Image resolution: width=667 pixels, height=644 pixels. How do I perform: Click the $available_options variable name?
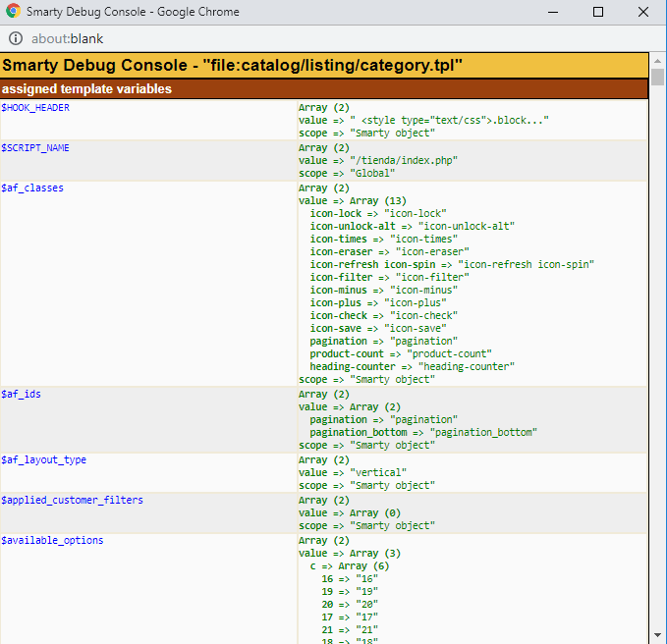52,540
